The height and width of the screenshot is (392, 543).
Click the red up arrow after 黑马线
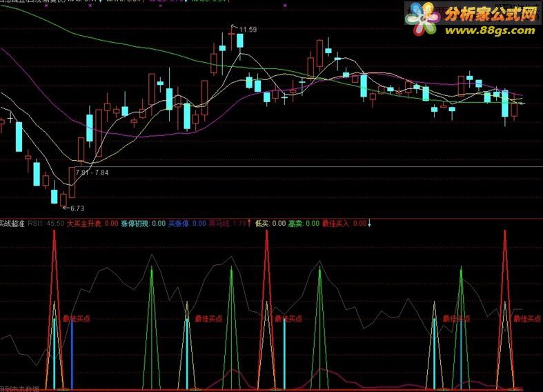(x=249, y=224)
